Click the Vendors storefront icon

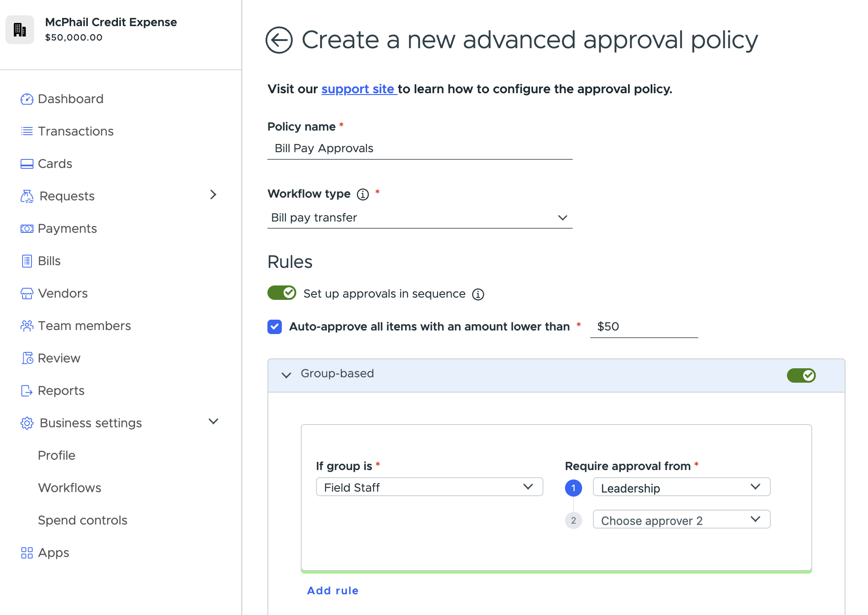27,294
